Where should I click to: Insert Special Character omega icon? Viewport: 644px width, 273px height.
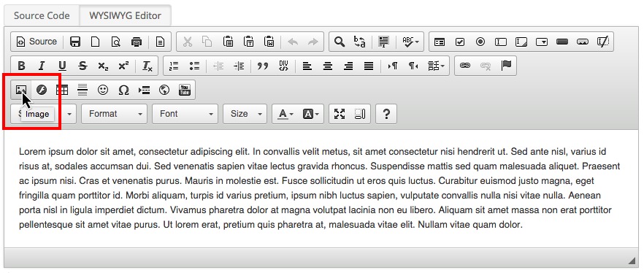(123, 90)
